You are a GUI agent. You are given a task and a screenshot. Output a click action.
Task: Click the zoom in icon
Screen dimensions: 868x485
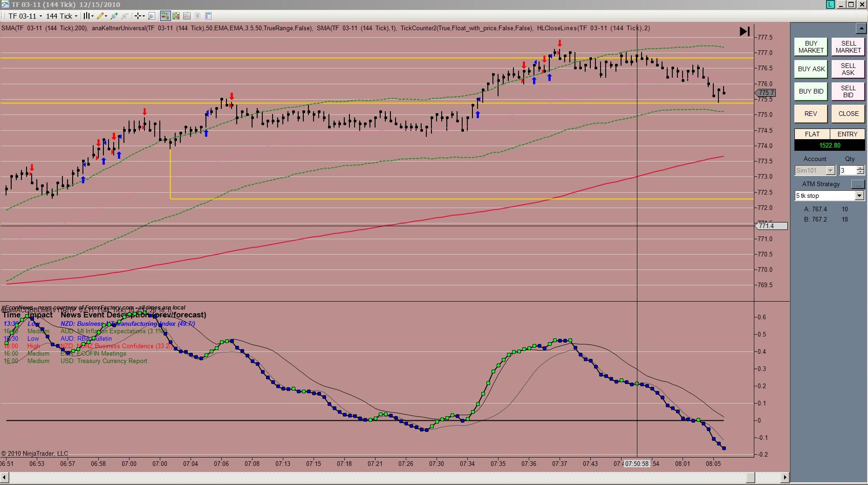coord(114,16)
